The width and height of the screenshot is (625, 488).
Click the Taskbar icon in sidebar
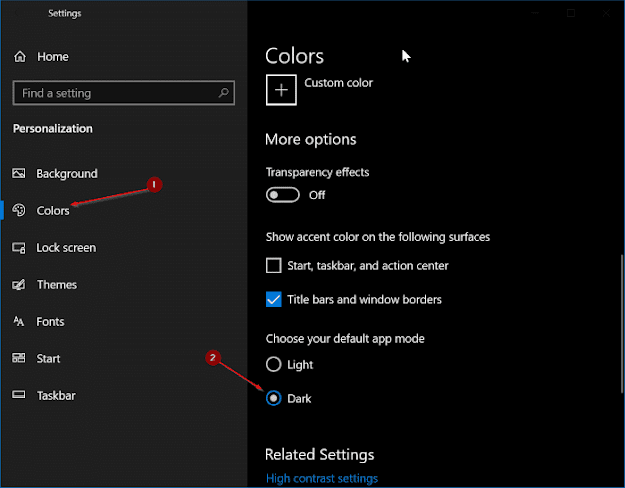click(19, 395)
